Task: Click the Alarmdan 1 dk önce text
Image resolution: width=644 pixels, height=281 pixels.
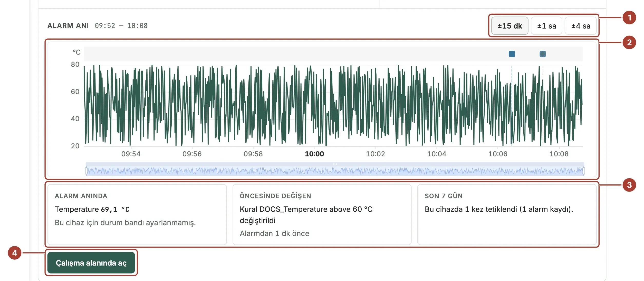Action: (274, 233)
